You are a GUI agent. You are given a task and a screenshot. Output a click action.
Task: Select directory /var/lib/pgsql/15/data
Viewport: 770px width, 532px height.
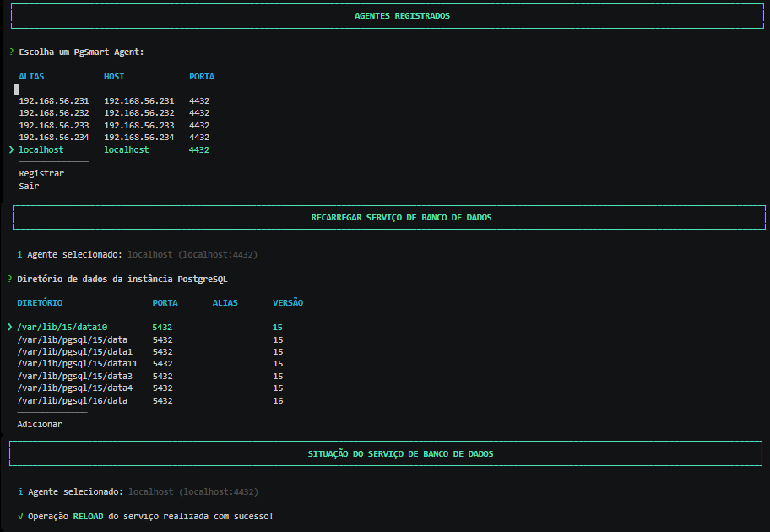pos(73,340)
